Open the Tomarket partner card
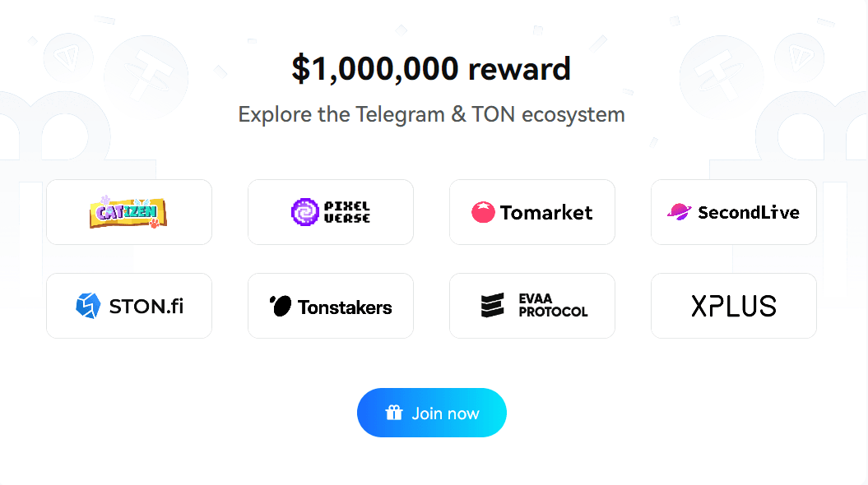The width and height of the screenshot is (868, 485). [532, 212]
